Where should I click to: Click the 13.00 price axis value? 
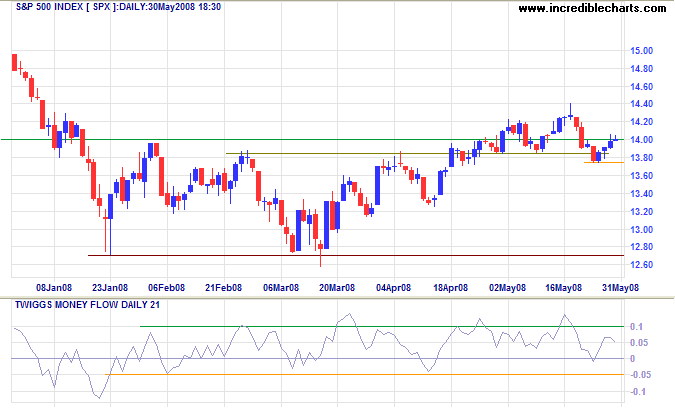point(641,230)
